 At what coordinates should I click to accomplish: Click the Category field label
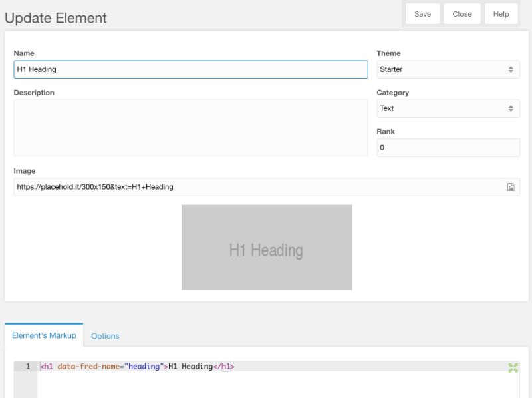pyautogui.click(x=392, y=93)
